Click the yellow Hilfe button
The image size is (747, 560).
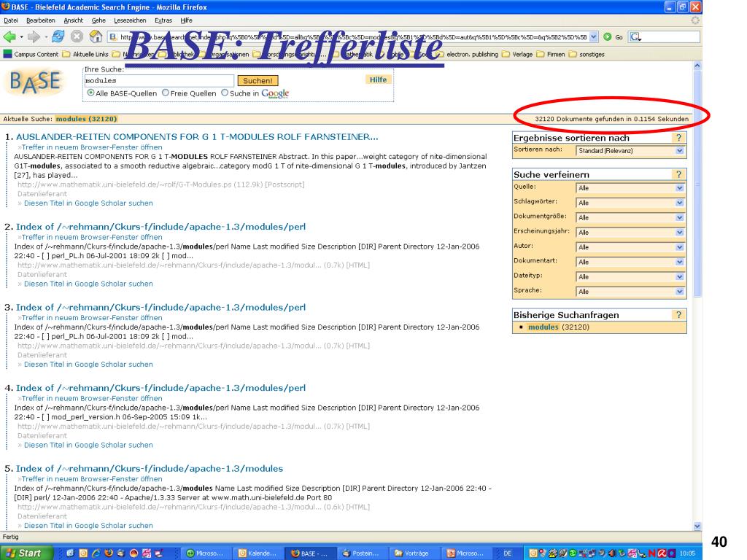pos(379,79)
